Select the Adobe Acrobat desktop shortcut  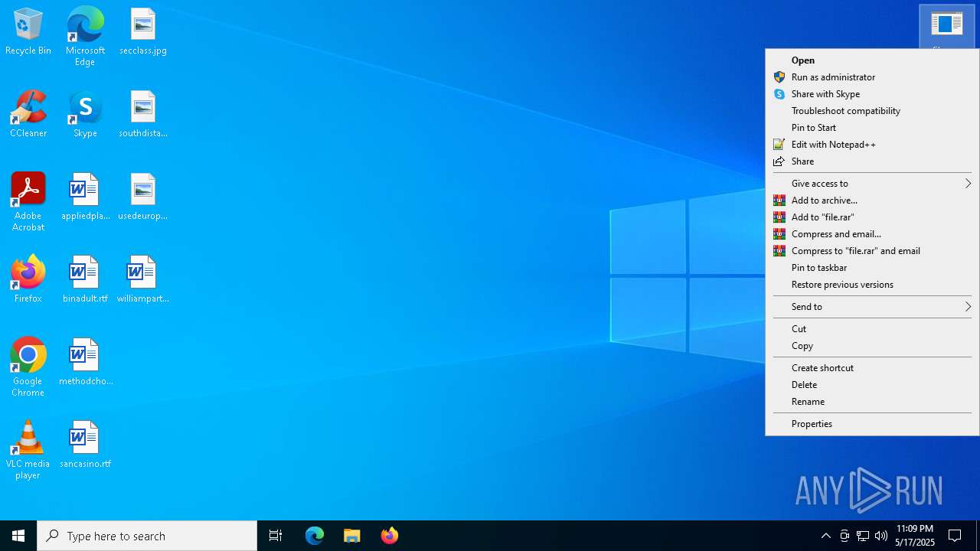28,202
